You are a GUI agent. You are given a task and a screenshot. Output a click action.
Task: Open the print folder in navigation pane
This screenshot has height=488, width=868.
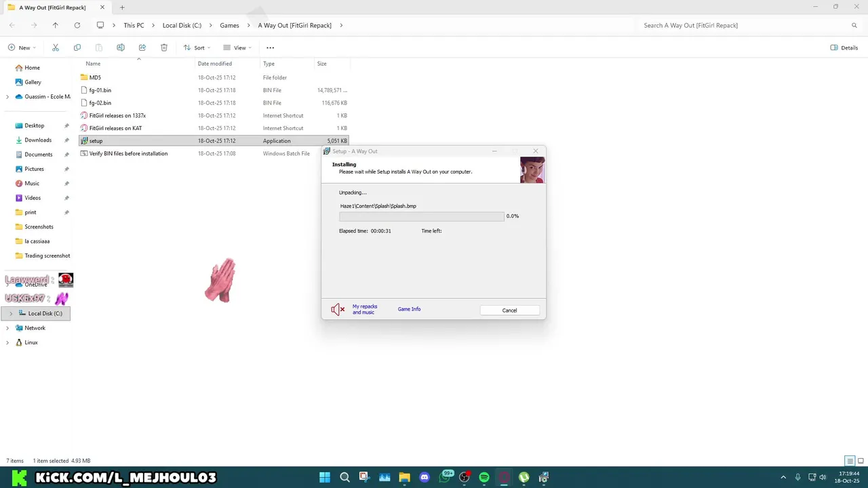tap(31, 212)
